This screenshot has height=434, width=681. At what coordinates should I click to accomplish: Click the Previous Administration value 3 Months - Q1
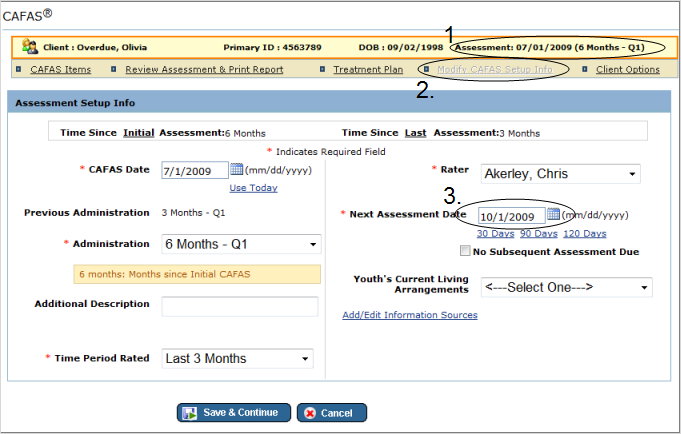pyautogui.click(x=193, y=213)
